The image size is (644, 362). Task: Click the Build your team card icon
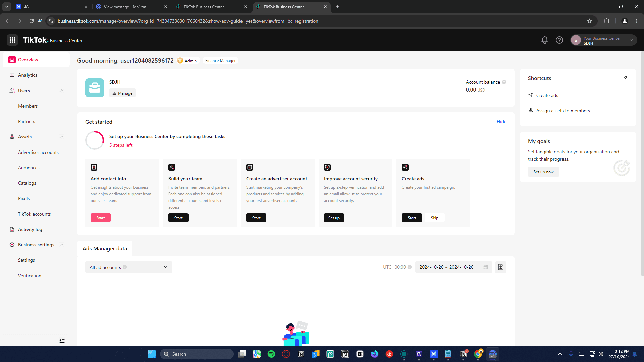172,167
